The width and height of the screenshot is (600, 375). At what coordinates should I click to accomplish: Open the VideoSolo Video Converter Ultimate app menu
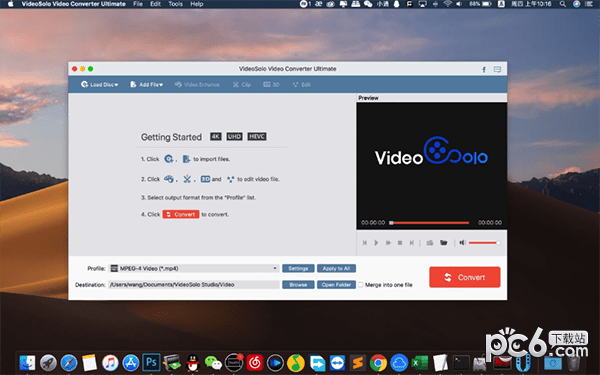73,4
